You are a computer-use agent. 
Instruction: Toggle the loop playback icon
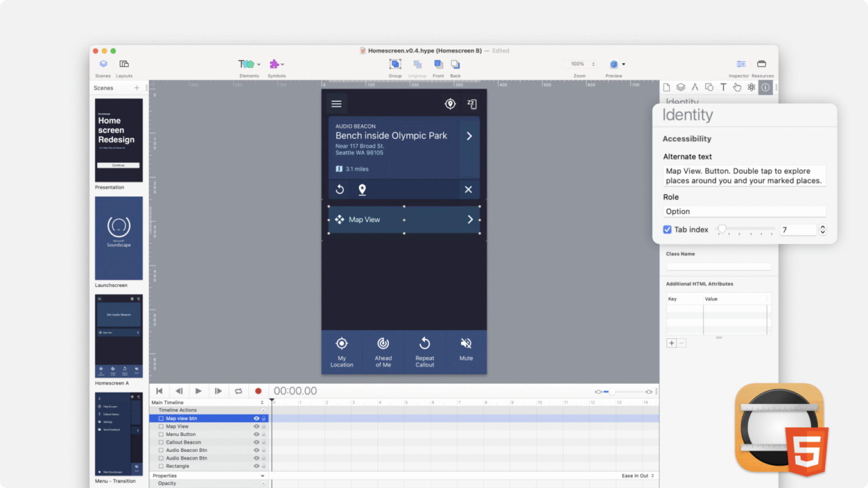pos(238,391)
